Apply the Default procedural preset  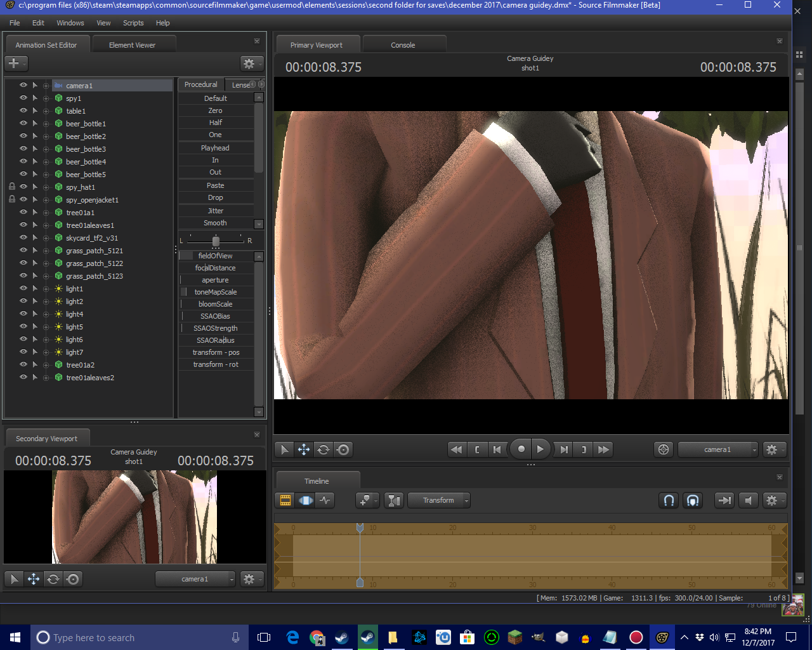click(x=216, y=98)
